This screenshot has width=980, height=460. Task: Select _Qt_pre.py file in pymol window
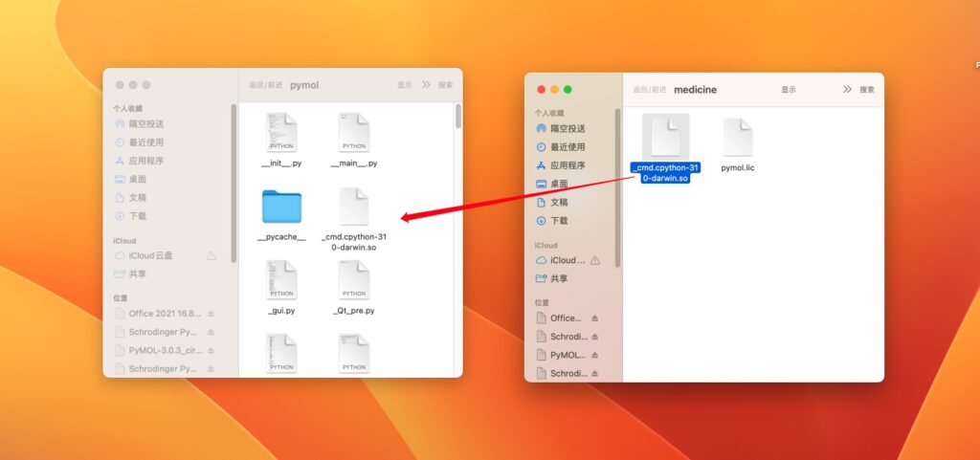(354, 288)
